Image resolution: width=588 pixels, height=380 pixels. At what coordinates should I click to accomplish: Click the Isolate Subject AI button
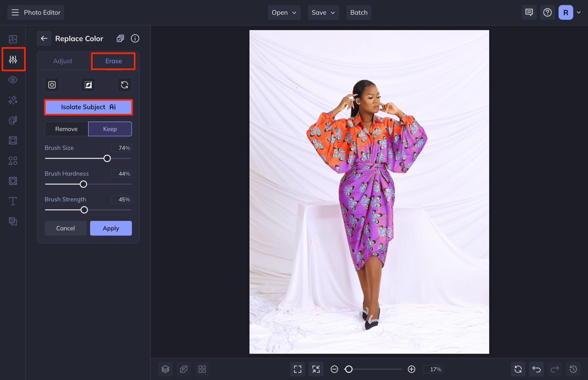pyautogui.click(x=88, y=107)
